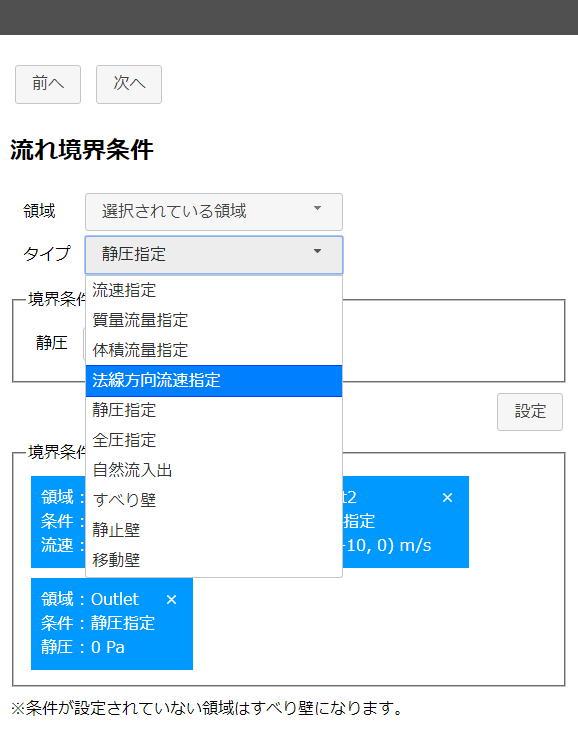Choose 質量流量指定 from the type list

click(214, 320)
